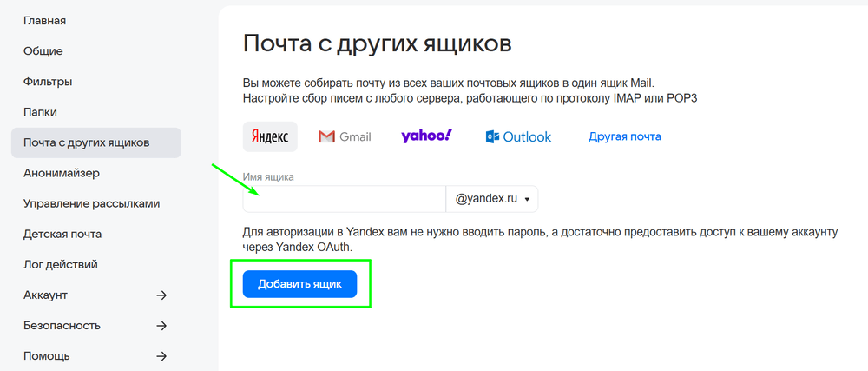Select Почта с других ящиков item

click(87, 142)
